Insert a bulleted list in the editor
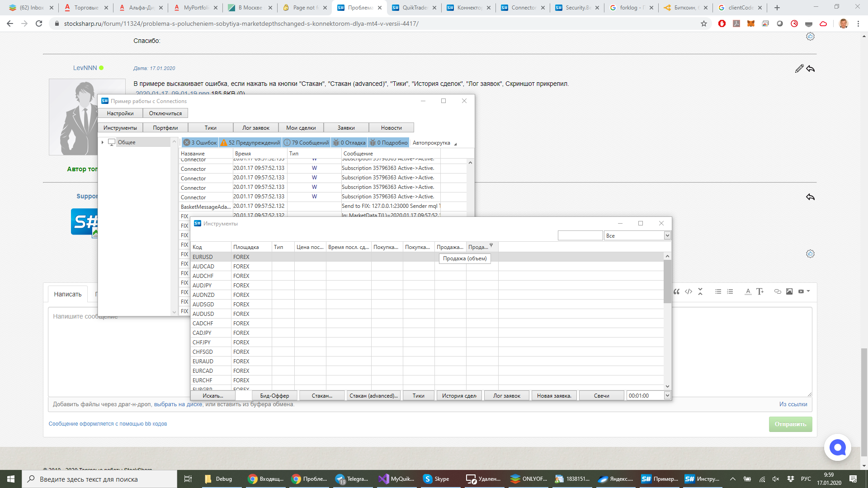 (718, 291)
